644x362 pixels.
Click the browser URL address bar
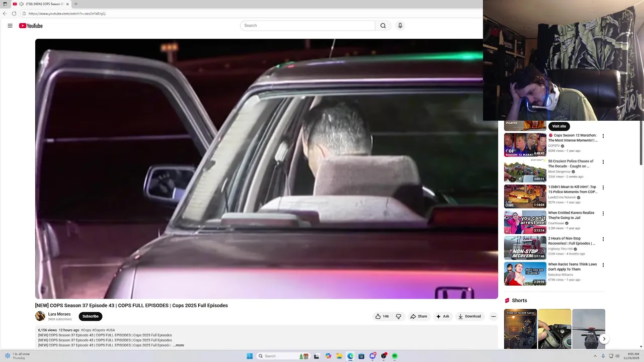[252, 14]
